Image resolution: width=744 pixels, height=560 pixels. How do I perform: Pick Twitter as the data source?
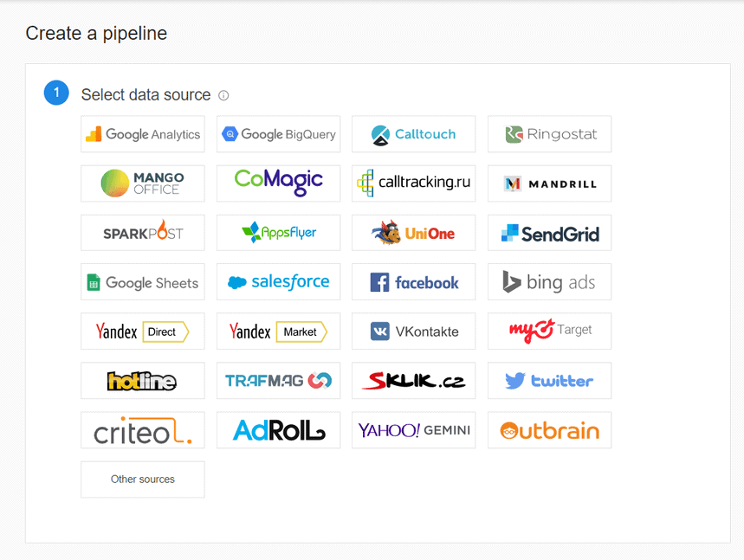(549, 381)
